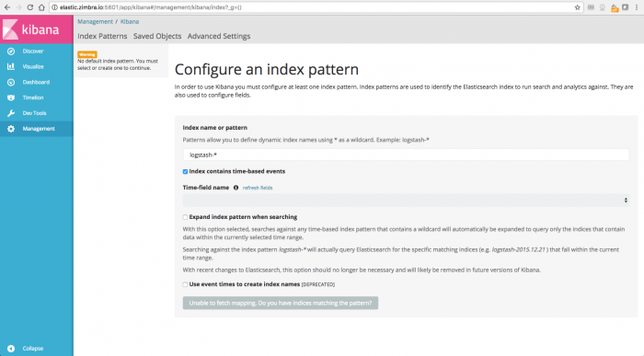The width and height of the screenshot is (644, 356).
Task: Switch to Saved Objects tab
Action: [157, 36]
